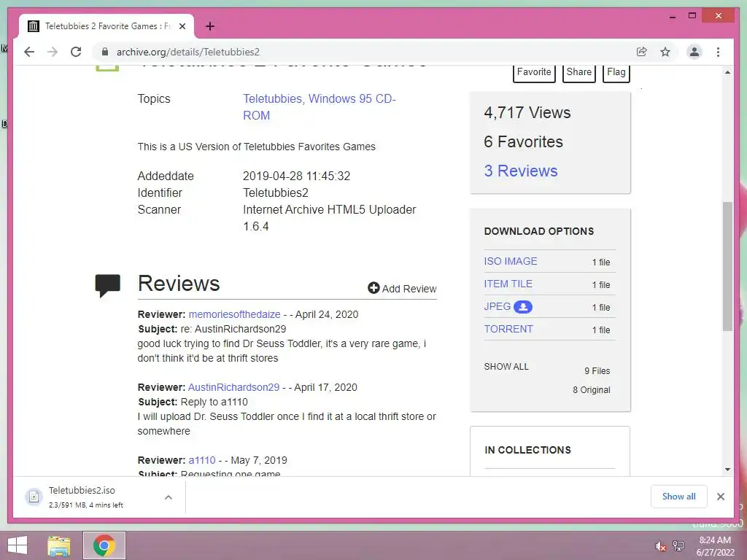This screenshot has width=747, height=560.
Task: Click the DOWNLOAD OPTIONS heading
Action: [x=539, y=231]
